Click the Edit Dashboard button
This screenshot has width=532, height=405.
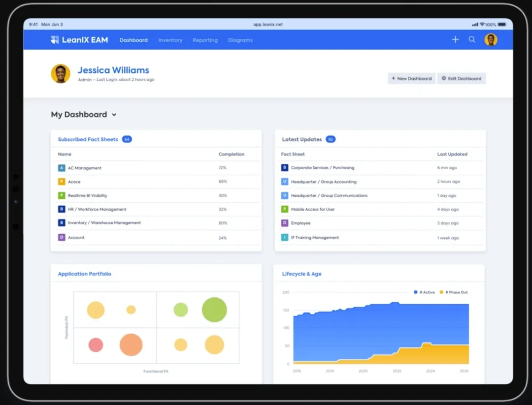462,78
